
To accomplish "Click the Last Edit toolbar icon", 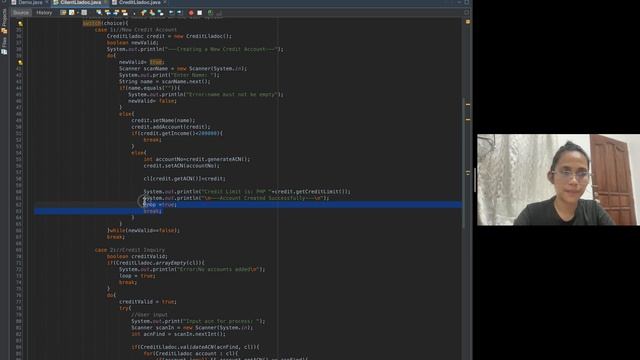I will pos(63,13).
